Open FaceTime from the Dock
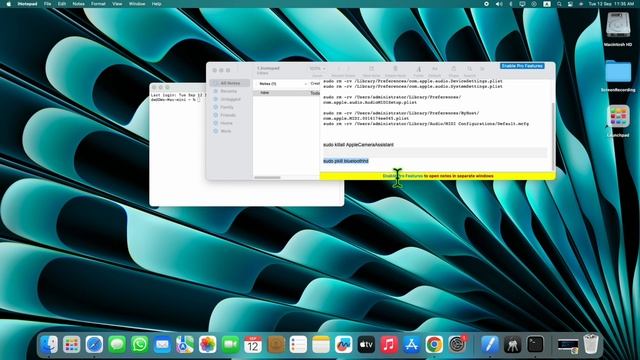 coord(230,344)
